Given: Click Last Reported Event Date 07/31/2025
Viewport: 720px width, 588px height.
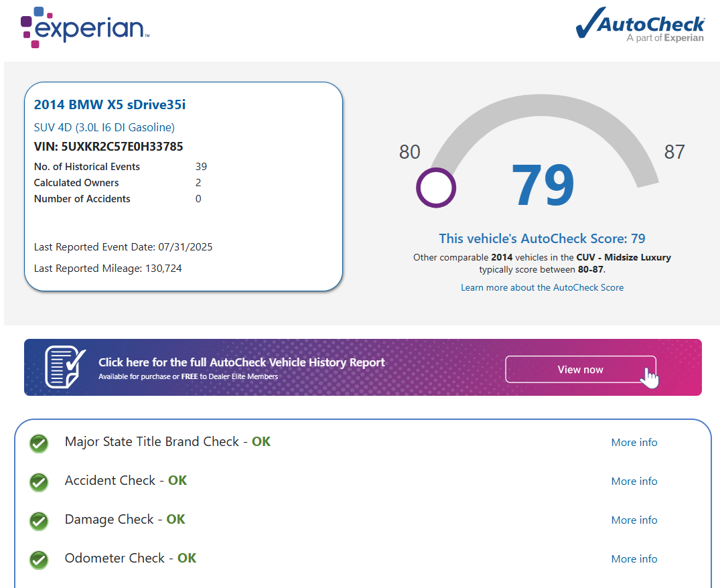Looking at the screenshot, I should coord(123,247).
